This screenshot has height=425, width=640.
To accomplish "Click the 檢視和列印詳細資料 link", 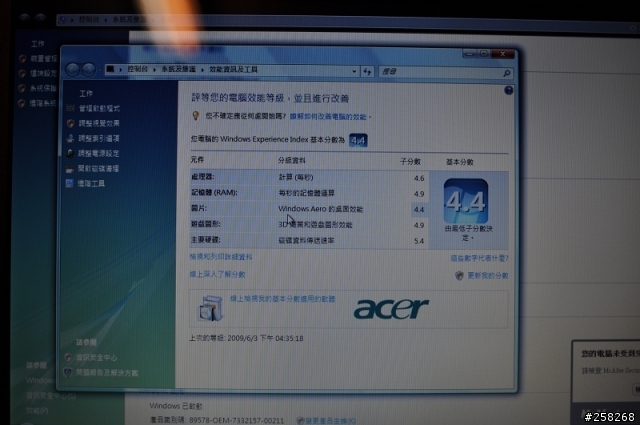I will click(221, 257).
